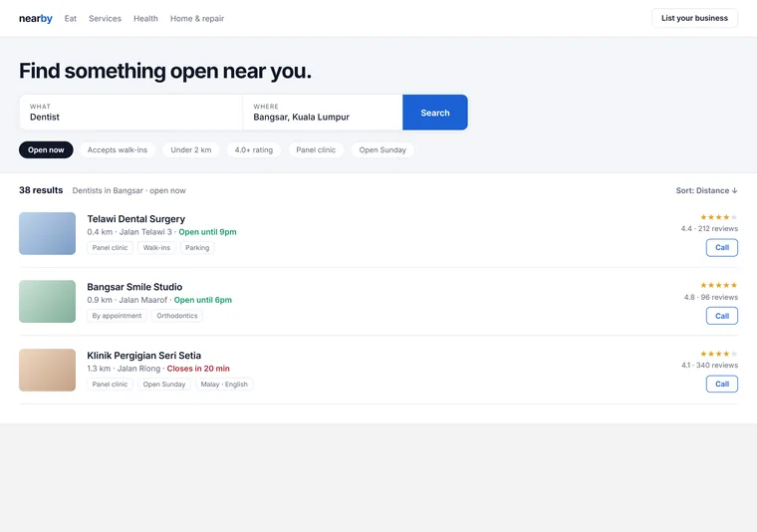Click 4.4 · 212 reviews text
This screenshot has width=757, height=532.
coord(709,228)
